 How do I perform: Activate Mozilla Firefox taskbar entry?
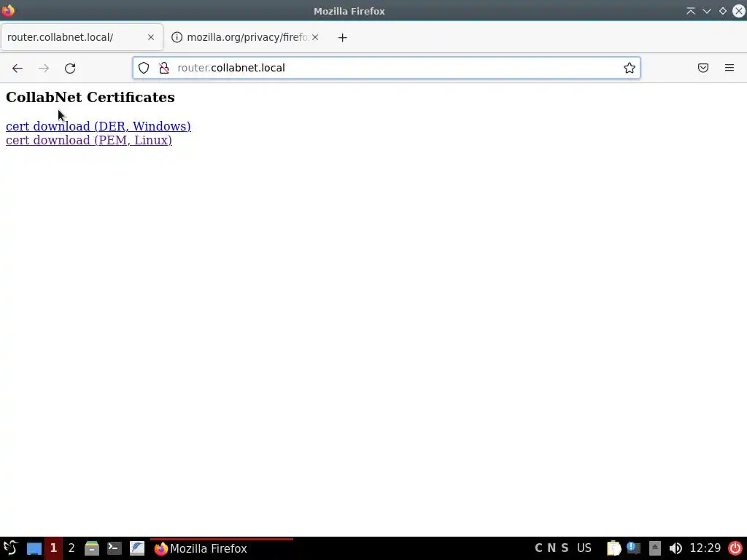coord(222,548)
